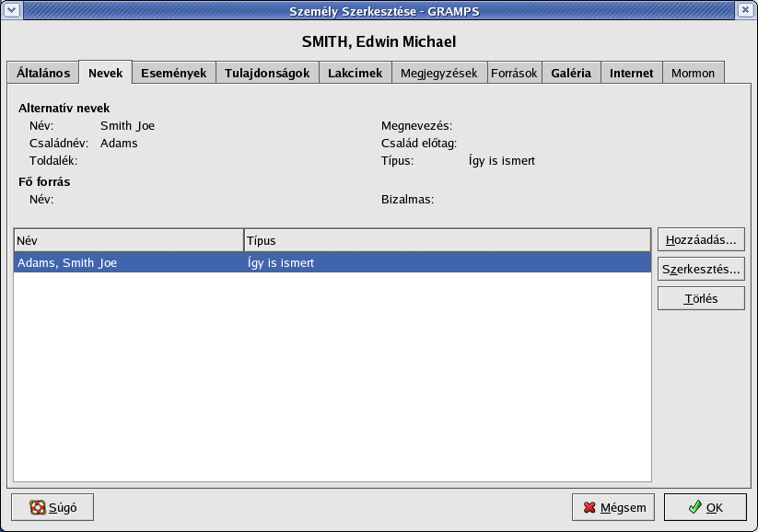Switch to the Internet tab
758x532 pixels.
click(631, 73)
